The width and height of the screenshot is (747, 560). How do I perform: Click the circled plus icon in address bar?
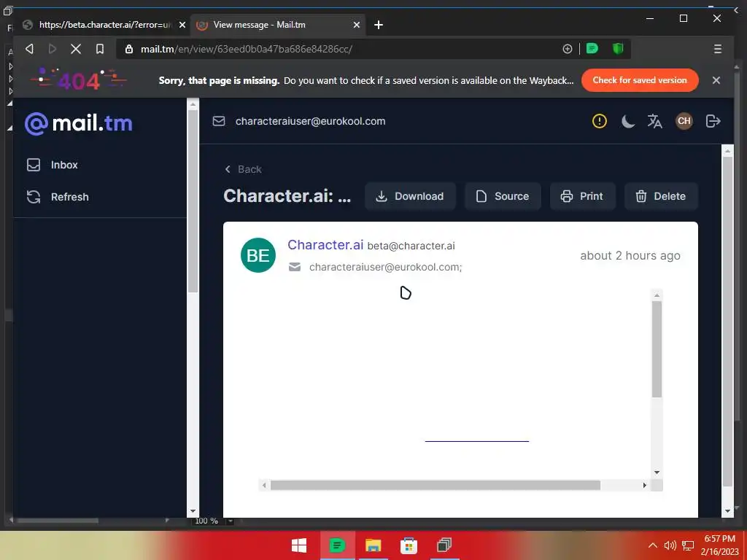(567, 49)
